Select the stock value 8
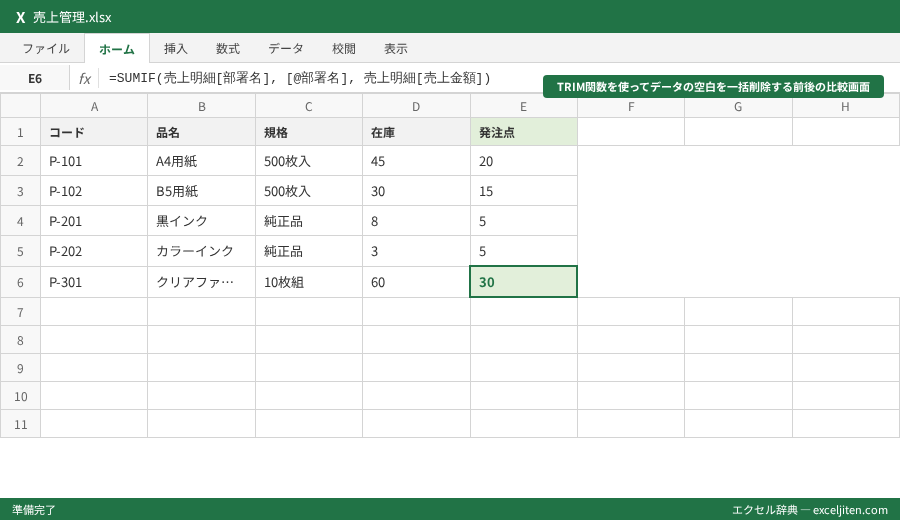The image size is (900, 520). tap(416, 221)
